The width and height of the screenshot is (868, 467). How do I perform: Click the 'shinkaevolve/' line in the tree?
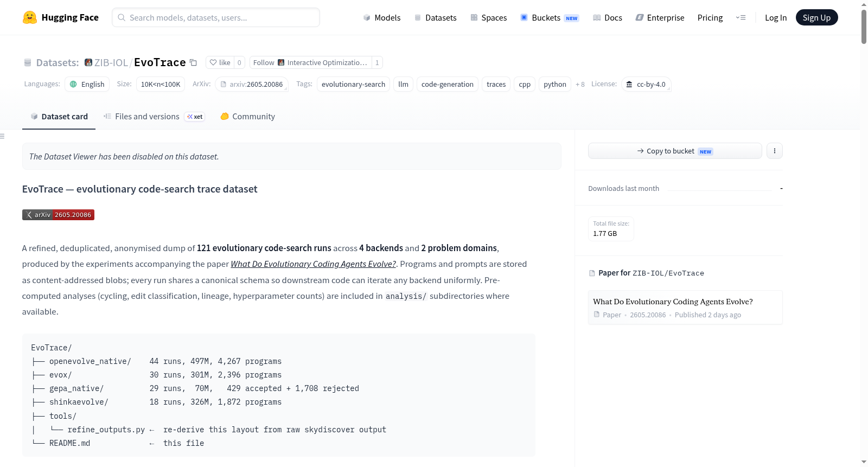(x=156, y=402)
